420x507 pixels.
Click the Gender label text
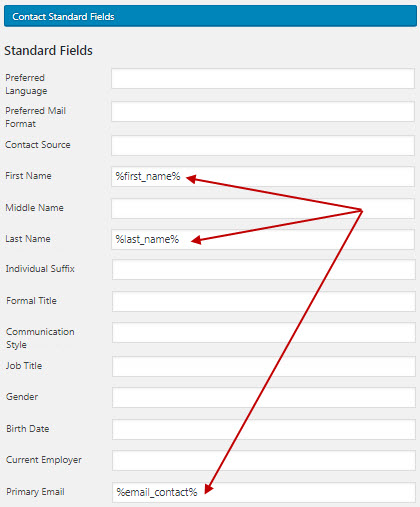coord(22,397)
